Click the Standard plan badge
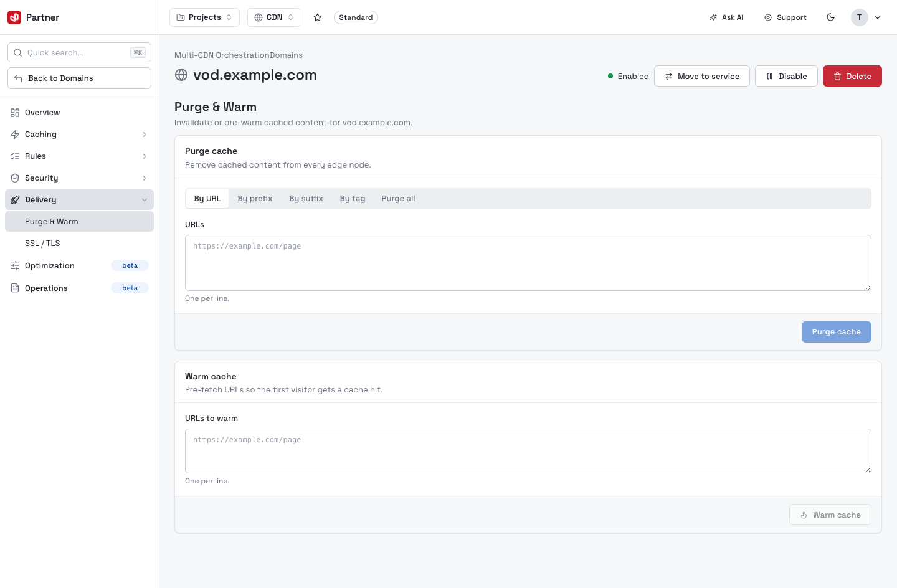Viewport: 897px width, 588px height. pos(356,17)
